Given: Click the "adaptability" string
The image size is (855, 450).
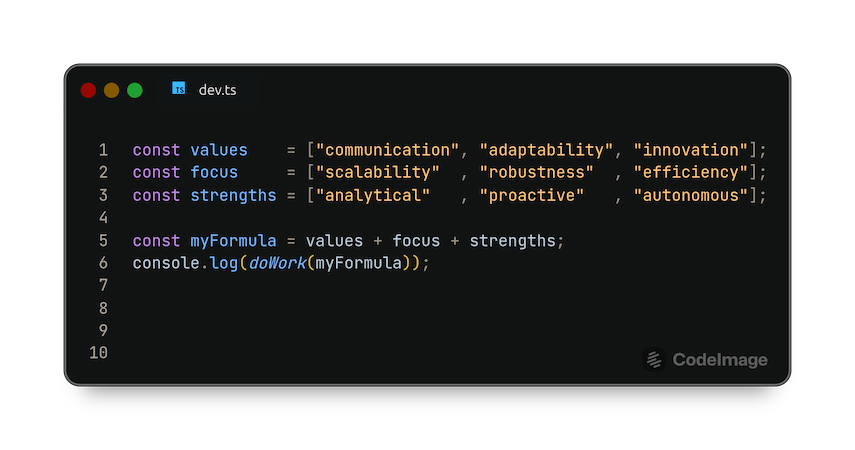Looking at the screenshot, I should tap(546, 150).
